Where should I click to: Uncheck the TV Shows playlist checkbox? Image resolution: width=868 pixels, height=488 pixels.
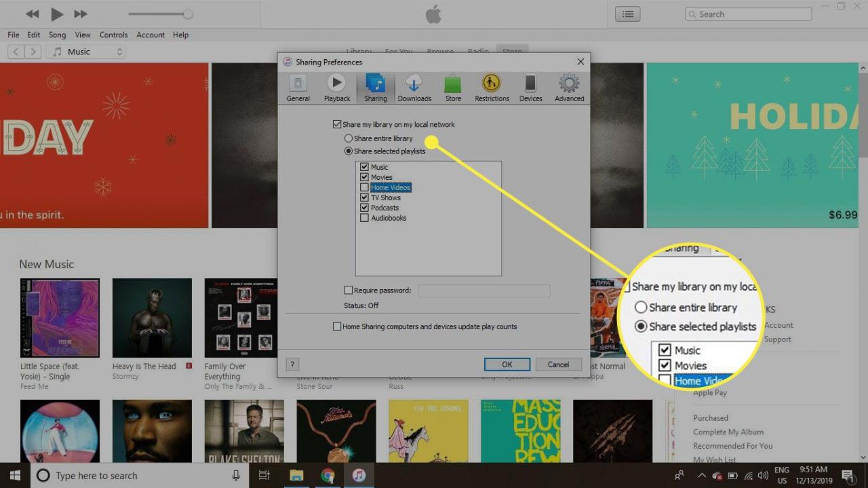(365, 198)
